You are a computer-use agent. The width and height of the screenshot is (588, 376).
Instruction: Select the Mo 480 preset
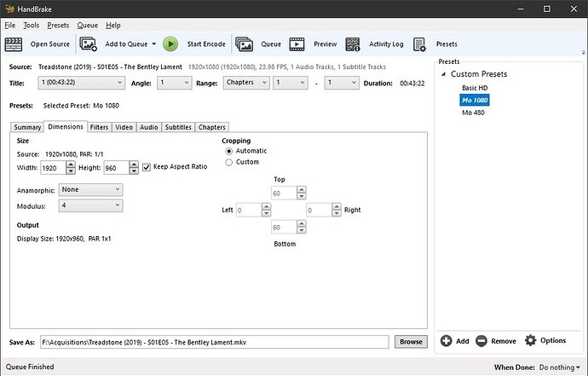473,113
